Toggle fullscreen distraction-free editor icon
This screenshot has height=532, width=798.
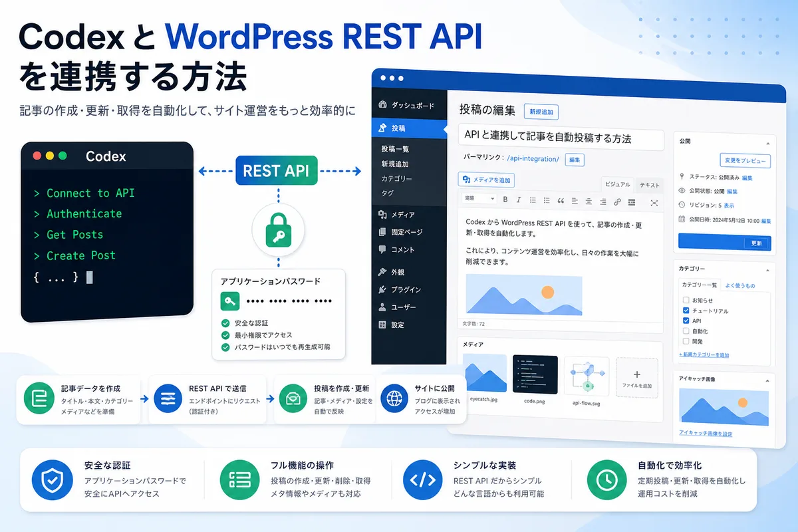pos(654,202)
